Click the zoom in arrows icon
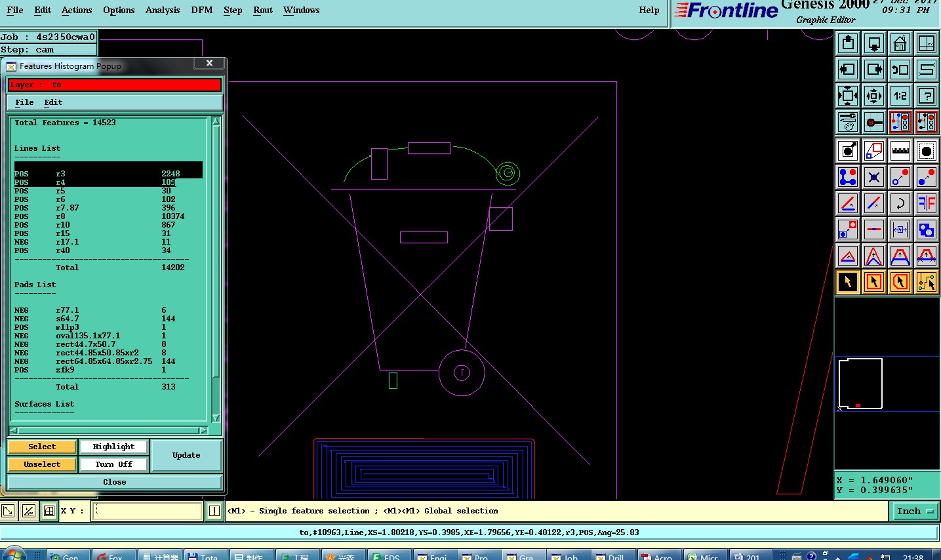 point(848,96)
